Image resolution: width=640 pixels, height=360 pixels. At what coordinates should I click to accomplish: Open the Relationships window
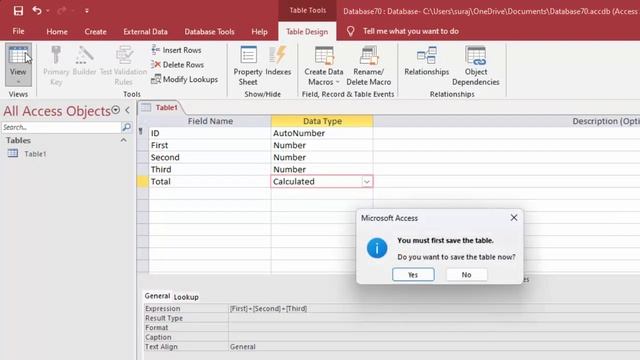pos(427,61)
